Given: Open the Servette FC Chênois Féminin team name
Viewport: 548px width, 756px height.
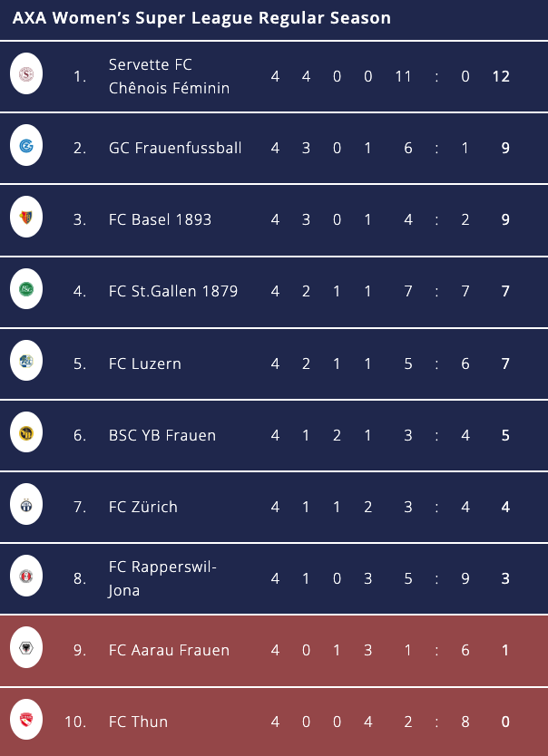Looking at the screenshot, I should click(169, 76).
